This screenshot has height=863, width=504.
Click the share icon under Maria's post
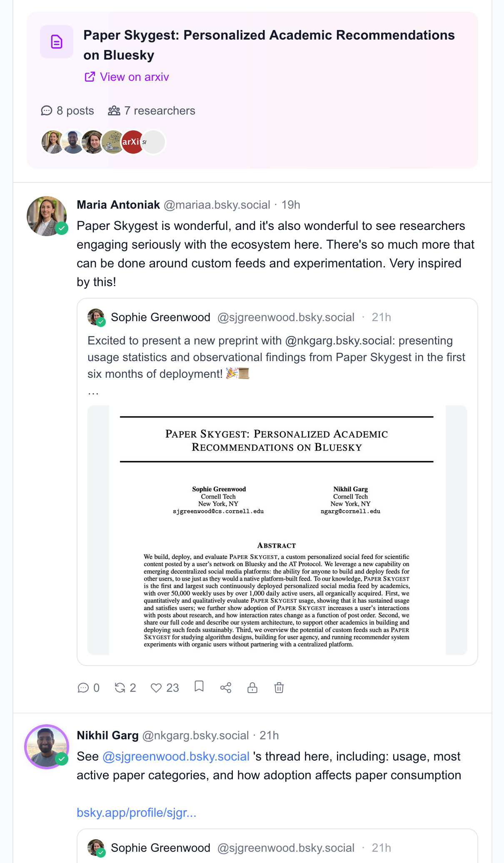tap(226, 688)
